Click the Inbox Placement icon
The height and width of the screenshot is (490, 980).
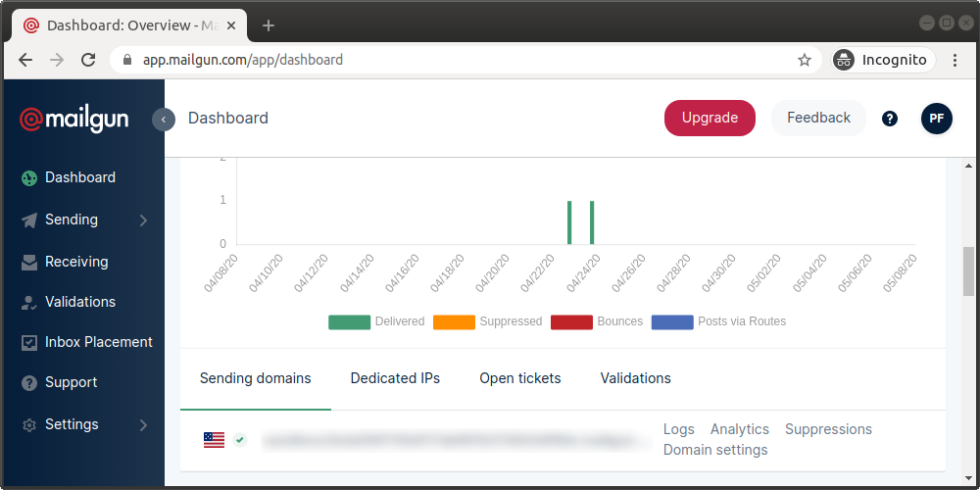29,343
